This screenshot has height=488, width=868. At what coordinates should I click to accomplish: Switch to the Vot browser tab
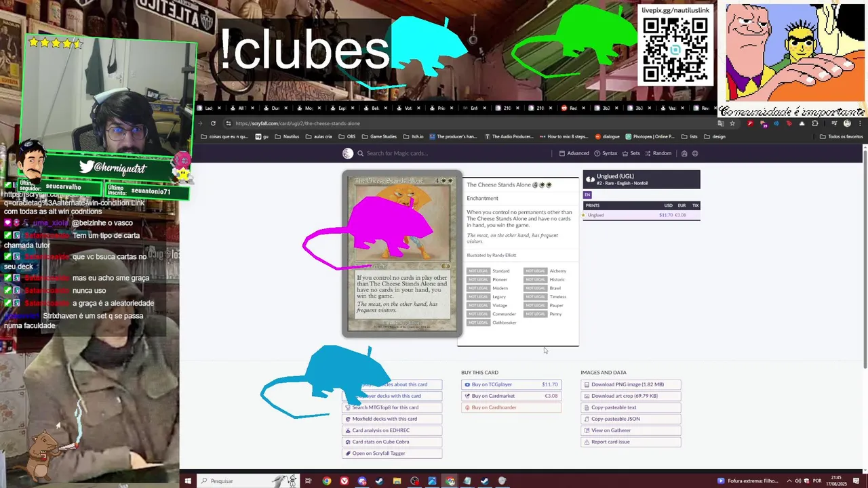pos(408,108)
